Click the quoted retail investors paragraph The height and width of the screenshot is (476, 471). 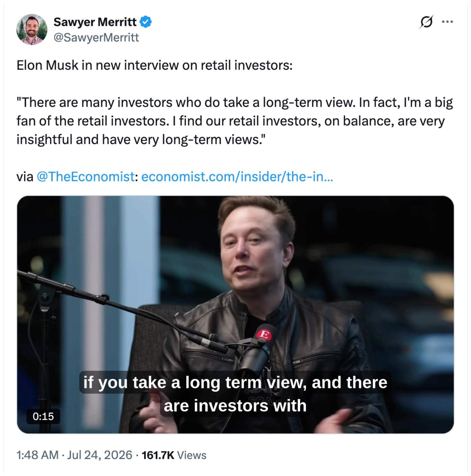(235, 121)
